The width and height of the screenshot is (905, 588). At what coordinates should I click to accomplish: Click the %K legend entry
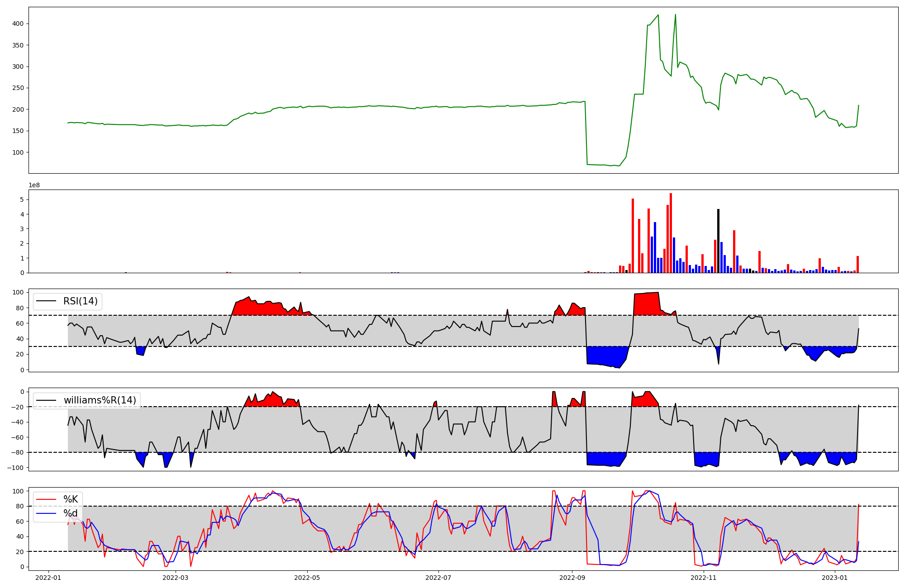pyautogui.click(x=71, y=499)
